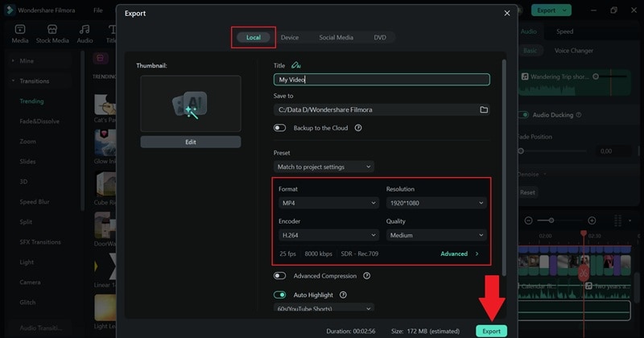
Task: Click into the Title input field
Action: tap(382, 79)
